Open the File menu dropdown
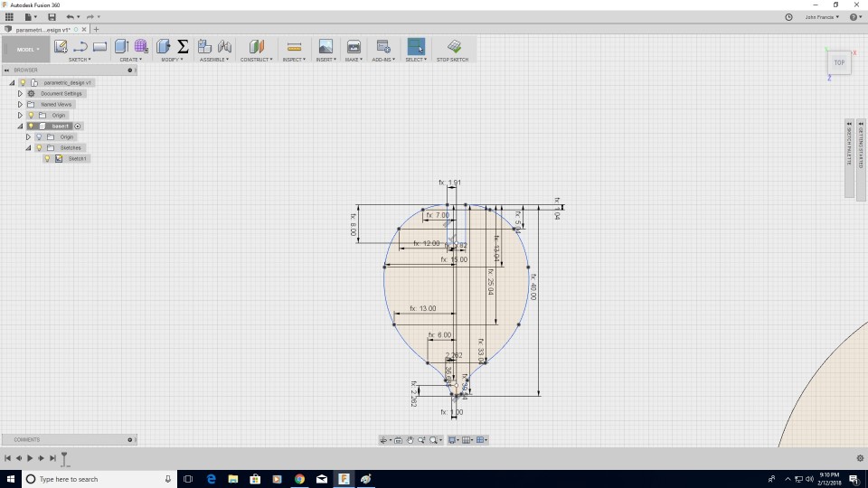The height and width of the screenshot is (488, 868). coord(31,17)
